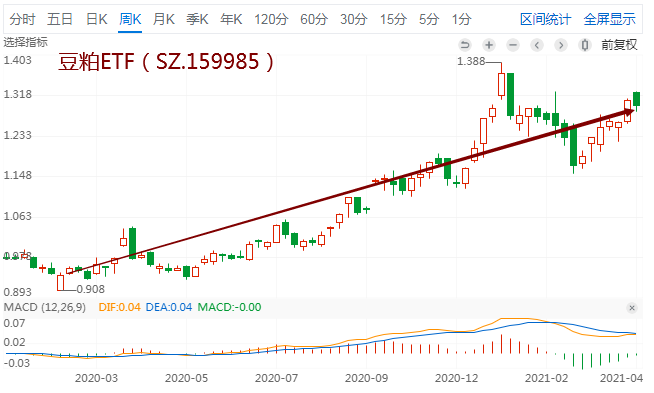Click the 2020-09 date axis label
This screenshot has width=654, height=393.
point(366,378)
